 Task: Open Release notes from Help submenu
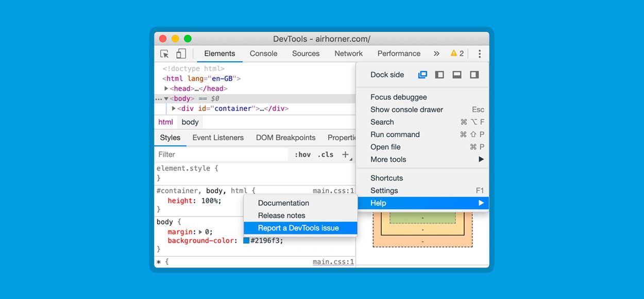click(x=300, y=215)
